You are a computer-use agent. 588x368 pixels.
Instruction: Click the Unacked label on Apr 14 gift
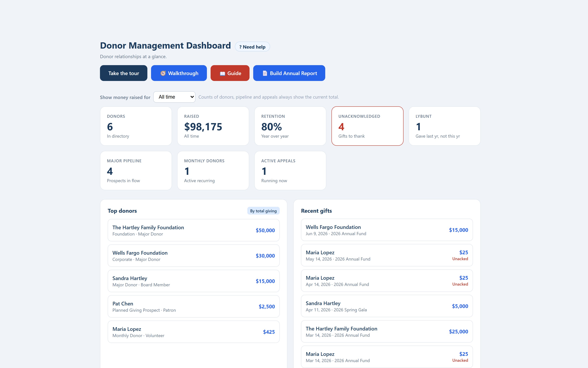[x=460, y=284]
